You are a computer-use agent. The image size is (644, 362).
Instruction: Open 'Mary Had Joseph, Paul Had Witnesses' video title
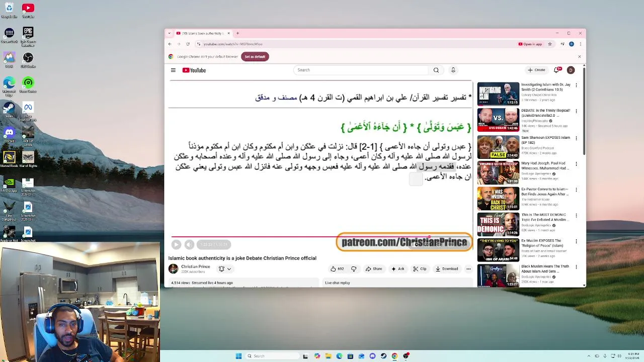545,165
